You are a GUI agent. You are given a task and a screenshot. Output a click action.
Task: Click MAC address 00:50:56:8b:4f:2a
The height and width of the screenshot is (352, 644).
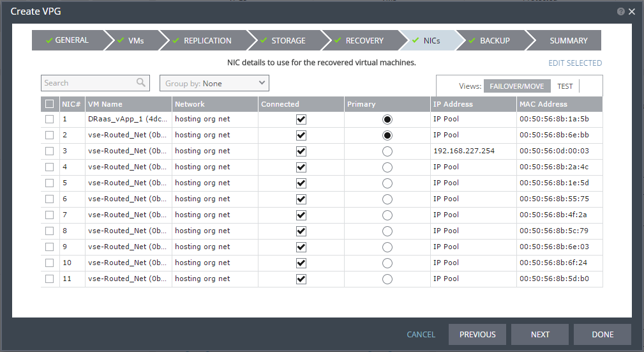pos(553,215)
